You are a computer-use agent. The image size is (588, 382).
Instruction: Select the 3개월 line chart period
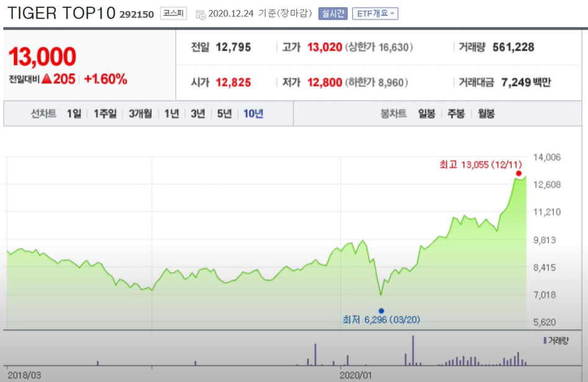(x=140, y=113)
